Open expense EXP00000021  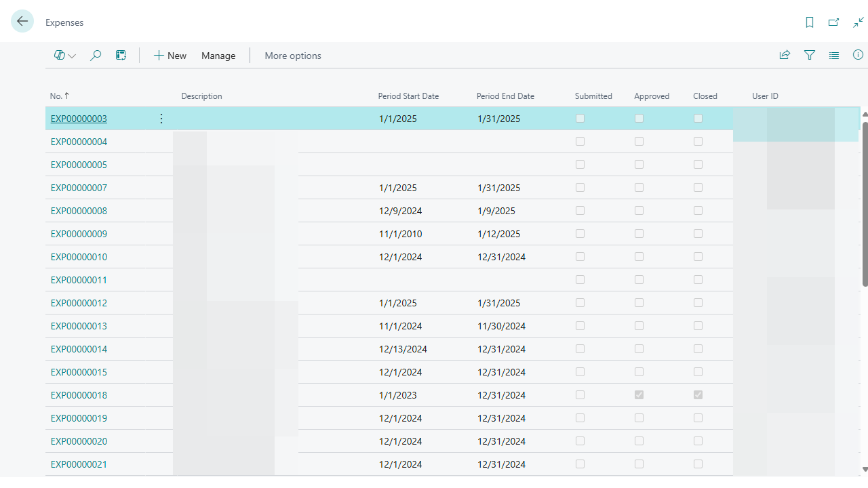click(79, 464)
